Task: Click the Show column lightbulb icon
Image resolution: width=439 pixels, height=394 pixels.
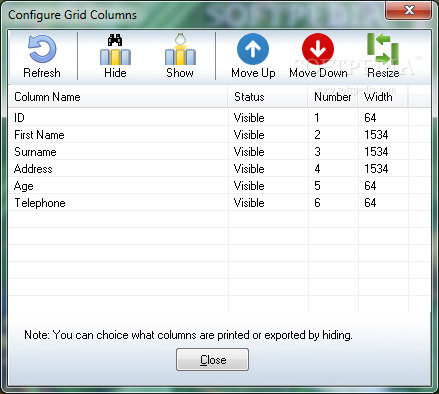Action: click(x=180, y=49)
